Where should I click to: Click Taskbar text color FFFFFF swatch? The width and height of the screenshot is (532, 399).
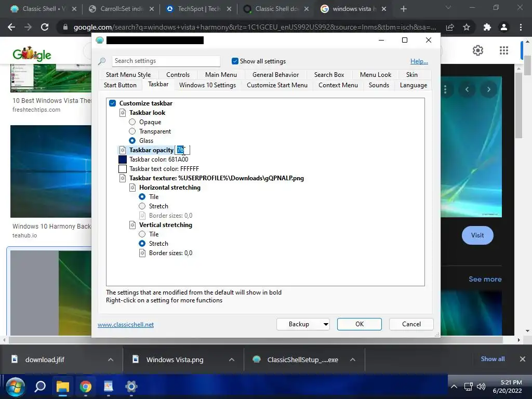[x=123, y=169]
